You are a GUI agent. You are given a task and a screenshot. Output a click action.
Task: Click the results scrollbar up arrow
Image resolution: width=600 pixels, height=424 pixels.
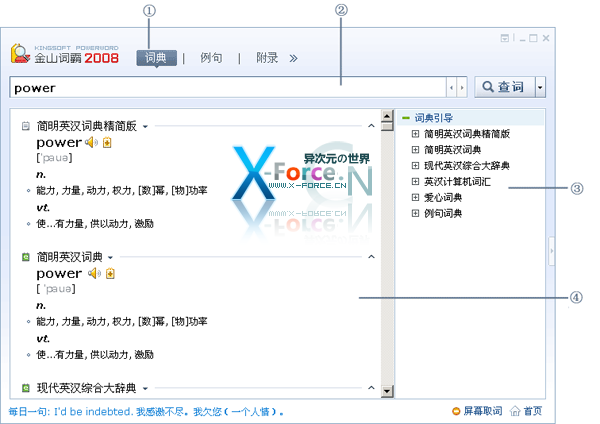387,115
